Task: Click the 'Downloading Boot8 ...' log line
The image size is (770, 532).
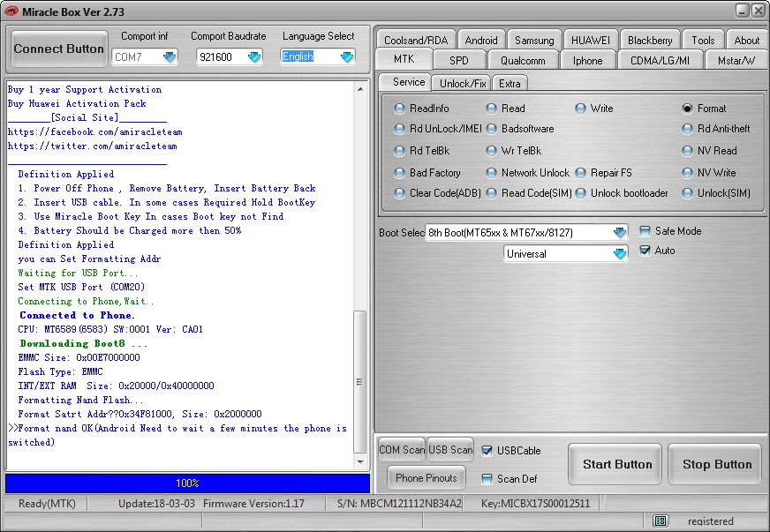Action: tap(84, 343)
